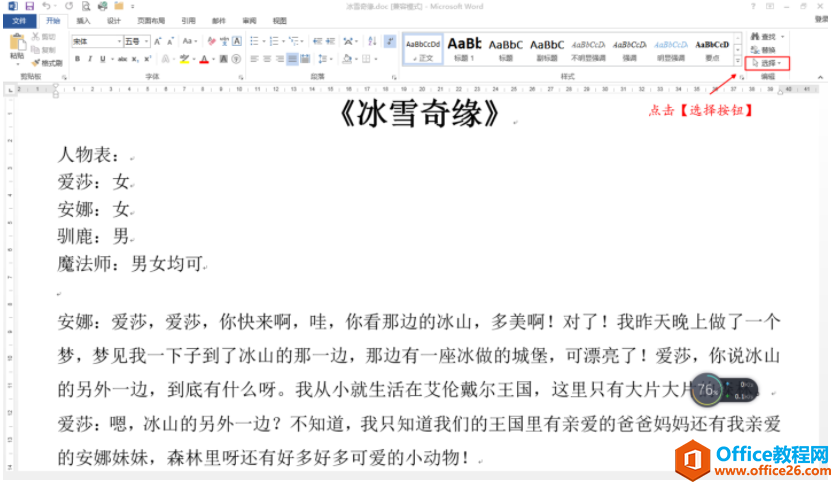Click the open folder icon in quick access toolbar
Viewport: 838px width, 488px height.
click(119, 6)
